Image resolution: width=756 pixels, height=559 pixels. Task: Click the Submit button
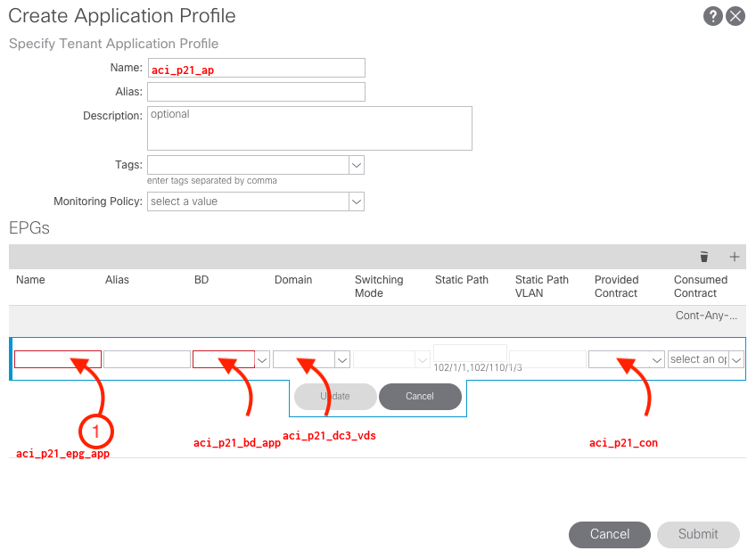point(698,534)
